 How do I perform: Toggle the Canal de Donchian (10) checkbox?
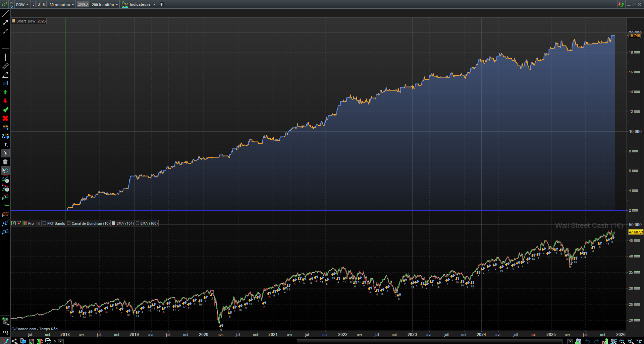(x=69, y=223)
